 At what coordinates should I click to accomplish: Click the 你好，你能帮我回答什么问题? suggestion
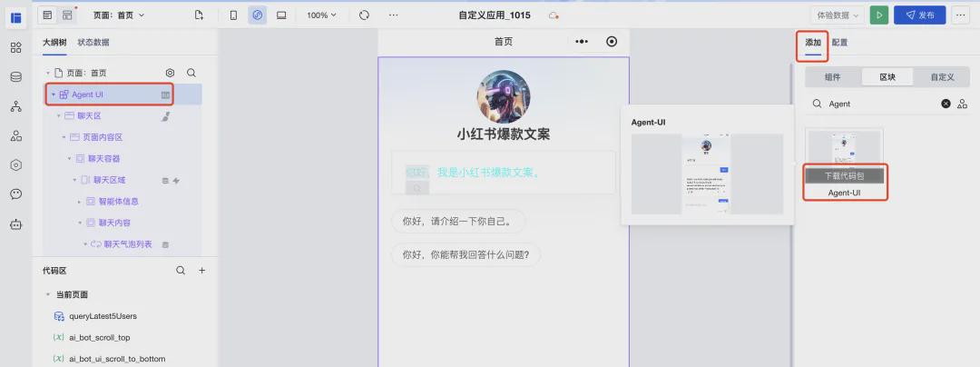[x=465, y=254]
